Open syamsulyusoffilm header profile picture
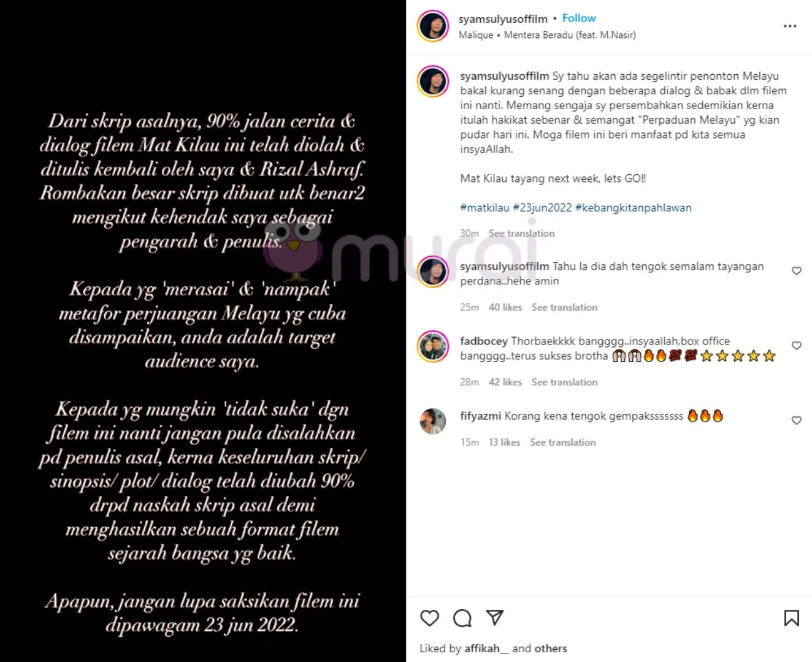The height and width of the screenshot is (662, 812). 433,26
